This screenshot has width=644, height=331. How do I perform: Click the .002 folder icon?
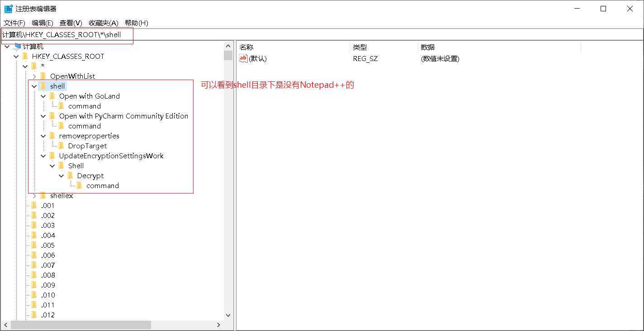[34, 215]
